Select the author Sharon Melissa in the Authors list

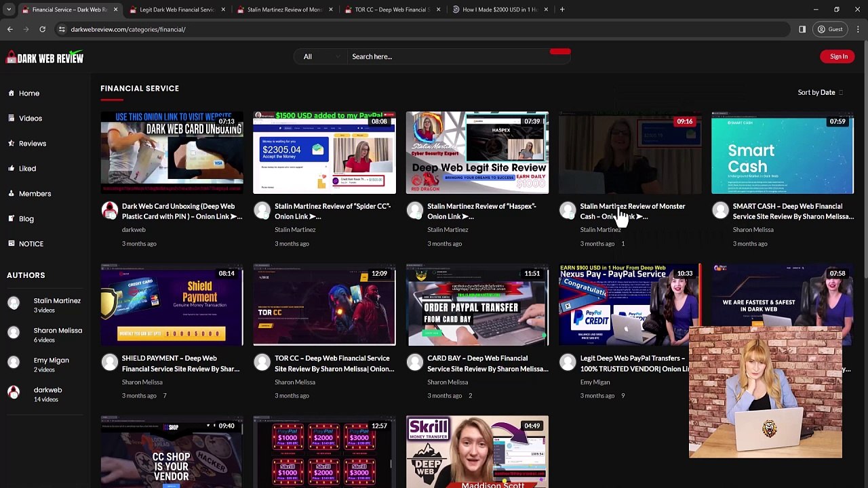tap(58, 331)
